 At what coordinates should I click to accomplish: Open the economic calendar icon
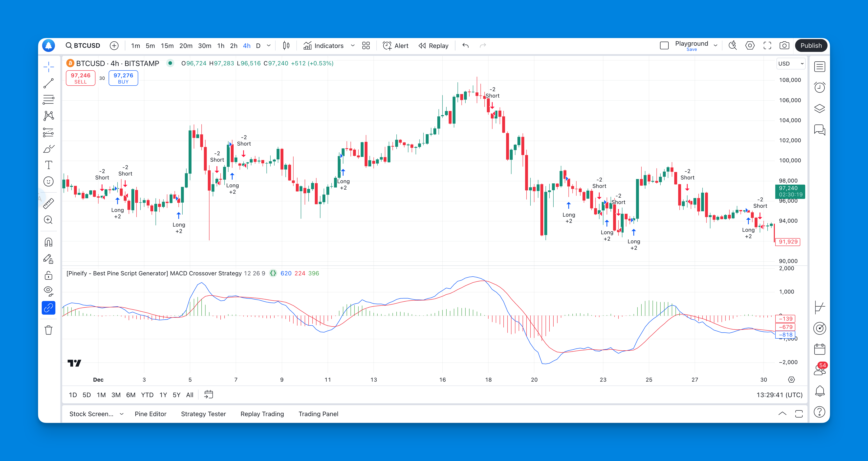pyautogui.click(x=819, y=349)
